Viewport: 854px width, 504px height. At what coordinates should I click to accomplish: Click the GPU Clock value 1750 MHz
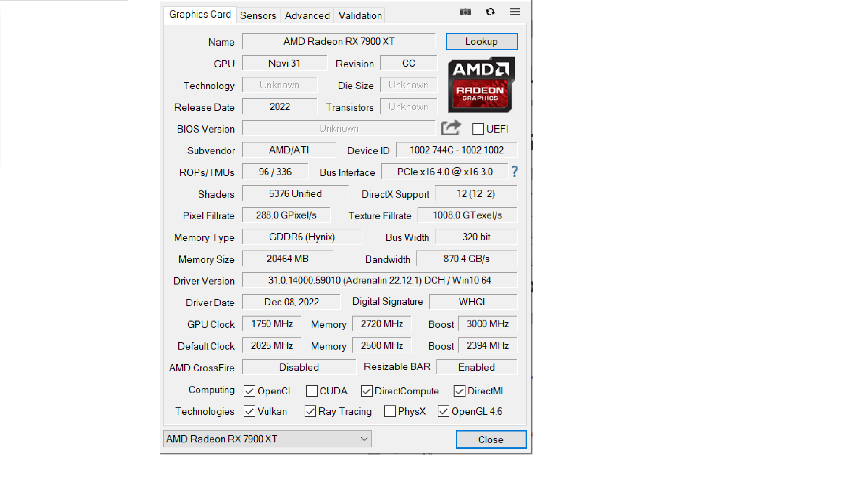pyautogui.click(x=272, y=324)
